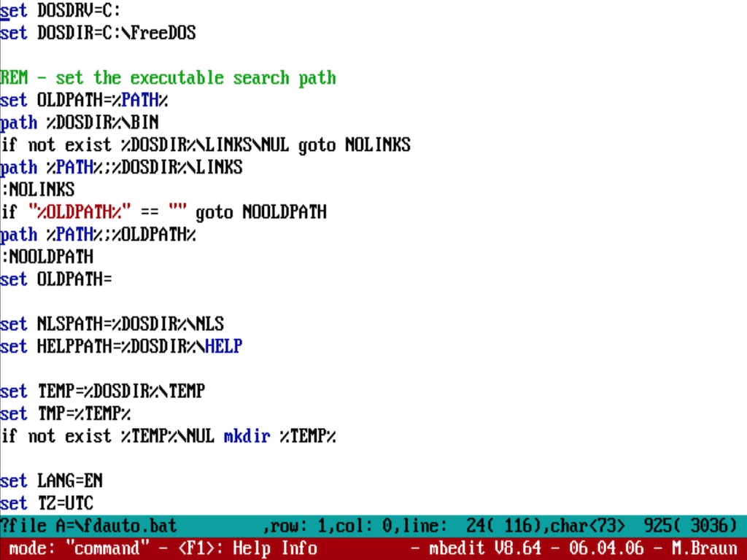
Task: Place cursor on green REM comment line
Action: pyautogui.click(x=168, y=78)
